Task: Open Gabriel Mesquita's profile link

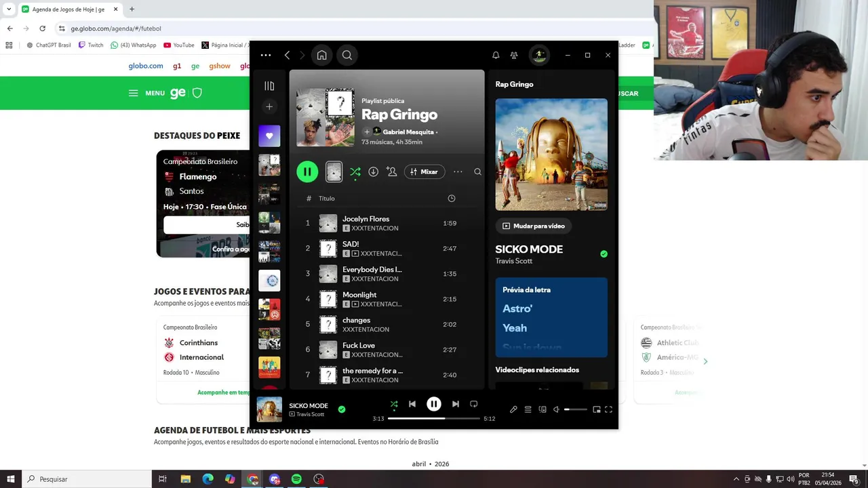Action: tap(408, 132)
